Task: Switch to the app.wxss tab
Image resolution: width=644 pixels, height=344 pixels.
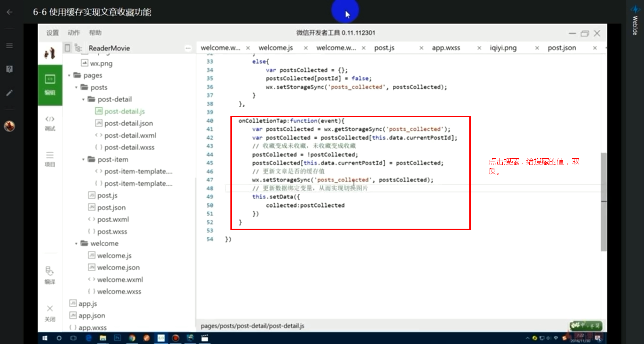Action: [446, 48]
